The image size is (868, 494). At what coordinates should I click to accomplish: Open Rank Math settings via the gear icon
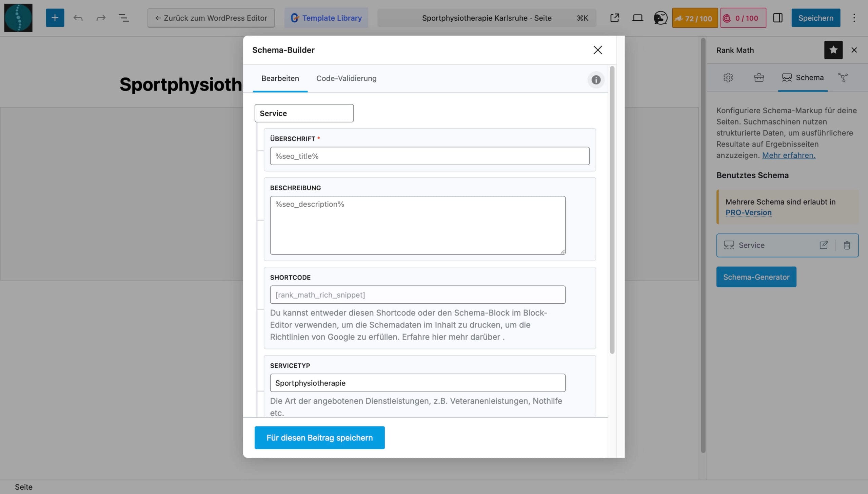(x=728, y=77)
